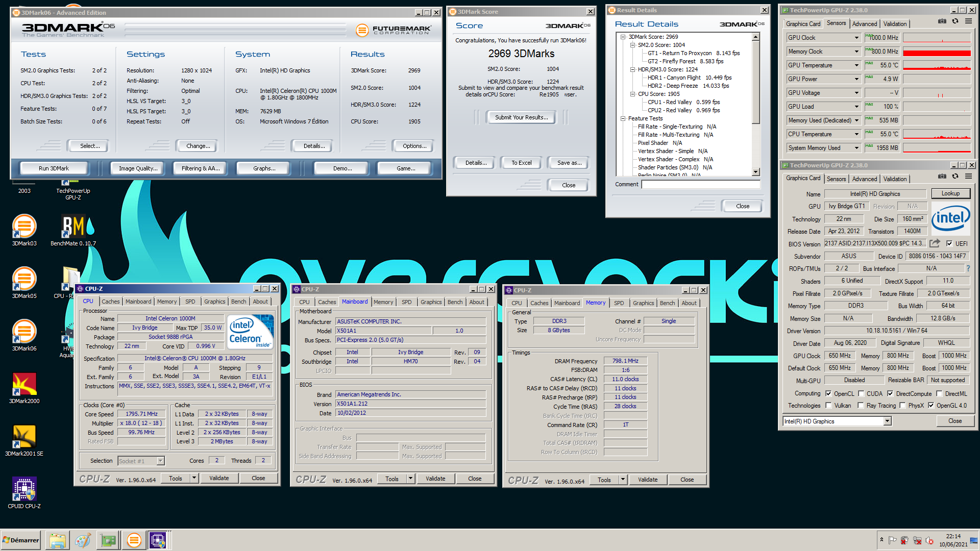Click the Result Details vertical scrollbar thumb
The image size is (980, 551).
(756, 83)
